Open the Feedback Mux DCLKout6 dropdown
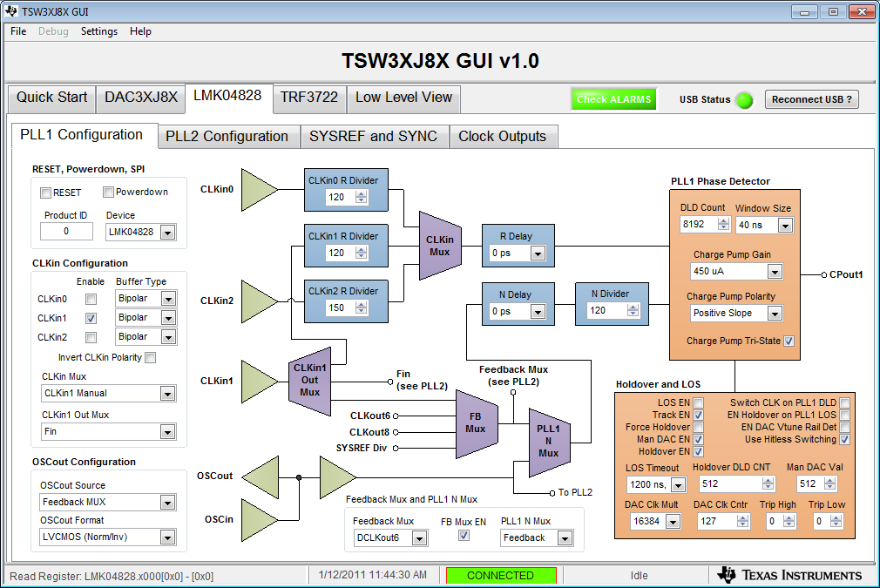Screen dimensions: 880x588 419,538
